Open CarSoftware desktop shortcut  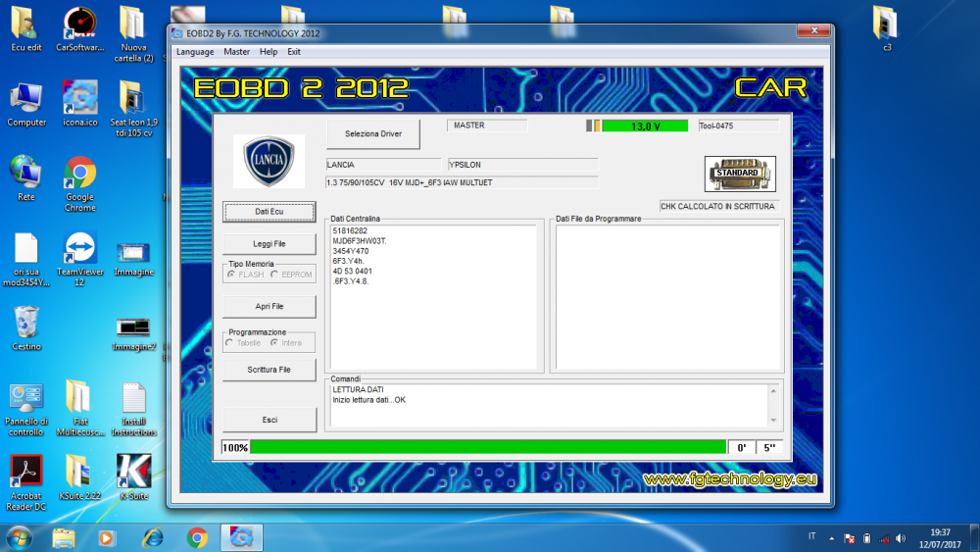coord(80,29)
